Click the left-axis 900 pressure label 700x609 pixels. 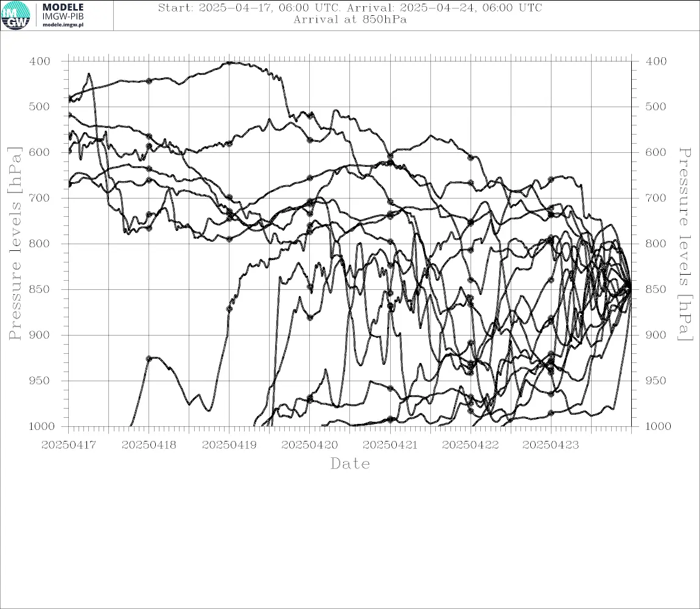point(40,335)
